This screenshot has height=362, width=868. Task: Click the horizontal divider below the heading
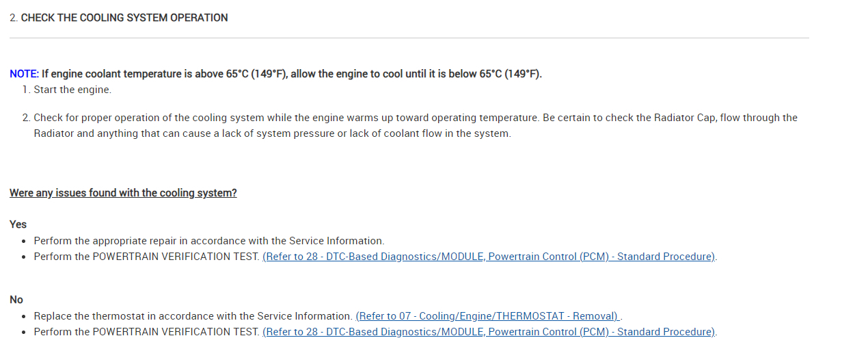click(x=409, y=38)
